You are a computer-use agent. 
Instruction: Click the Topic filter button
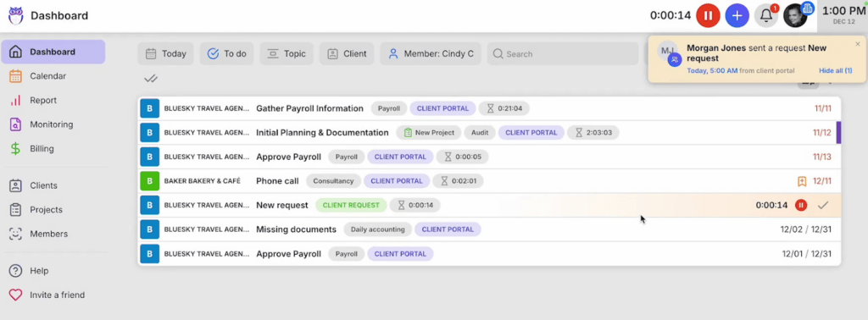point(287,53)
